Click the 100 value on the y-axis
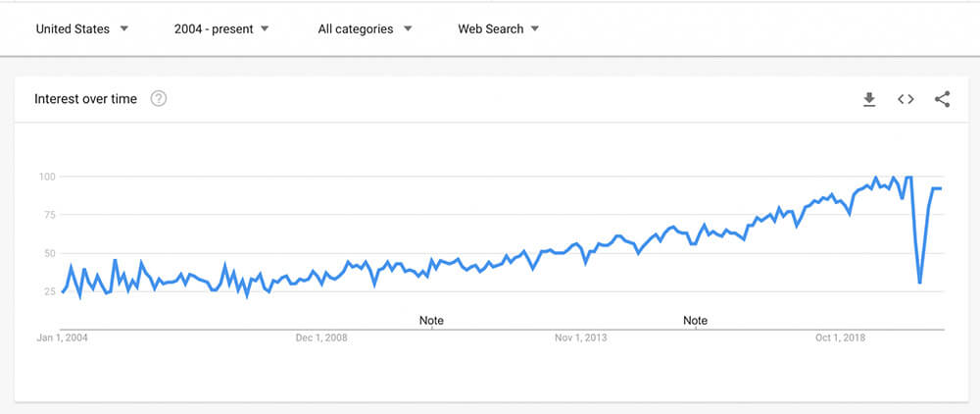Screen dimensions: 980x414 tap(49, 177)
